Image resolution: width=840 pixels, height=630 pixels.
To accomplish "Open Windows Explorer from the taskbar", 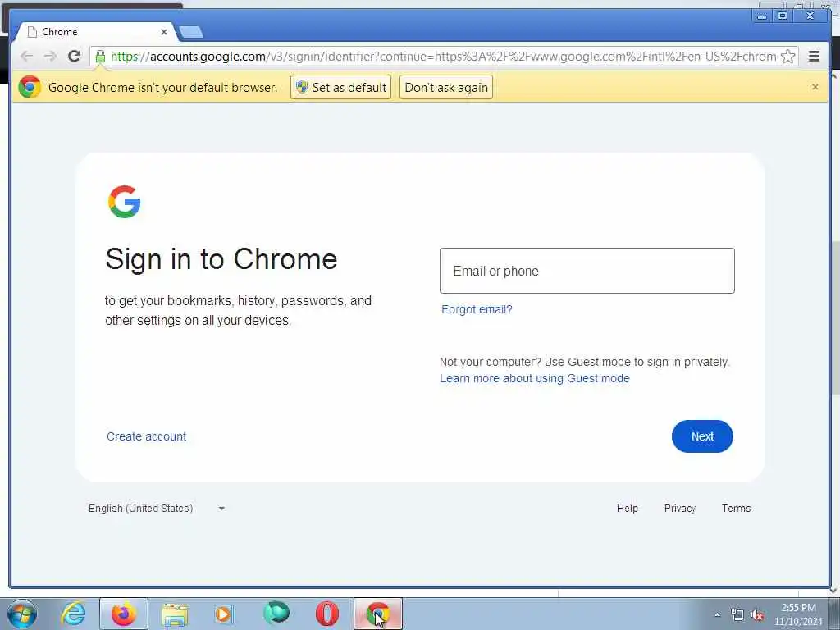I will point(175,614).
